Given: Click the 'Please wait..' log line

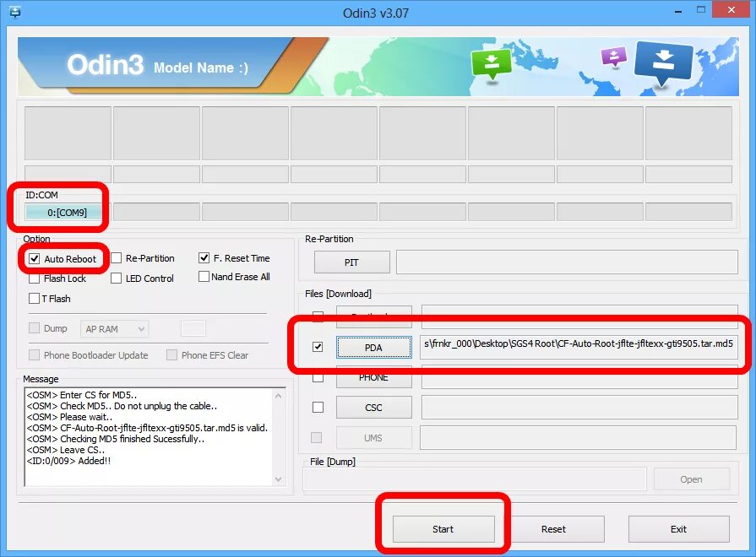Looking at the screenshot, I should point(69,417).
